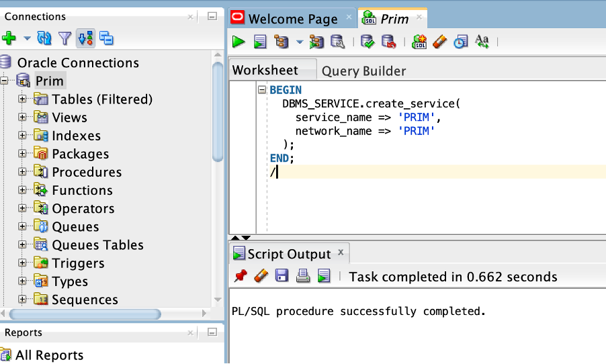
Task: Click the Connections tree horizontal scrollbar thumb
Action: click(85, 314)
